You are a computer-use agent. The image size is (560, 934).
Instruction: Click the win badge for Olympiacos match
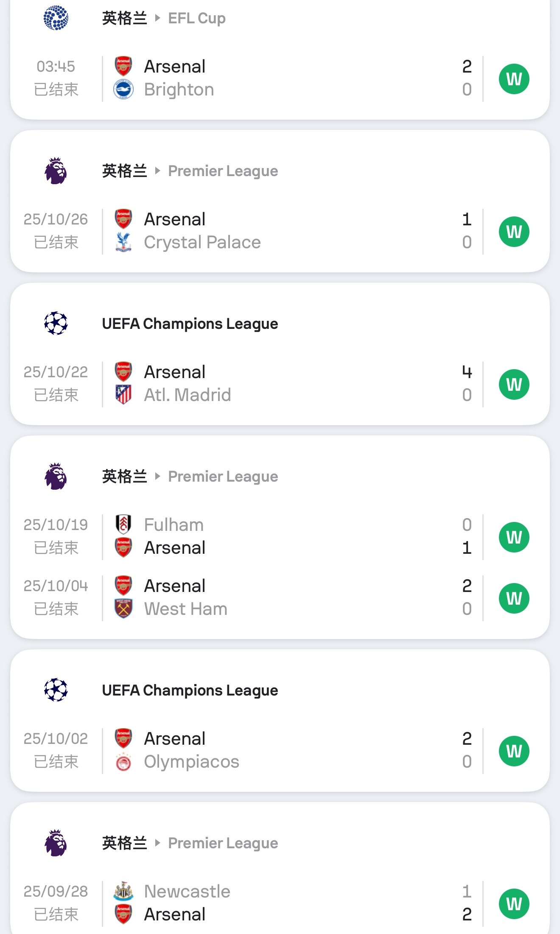(514, 751)
